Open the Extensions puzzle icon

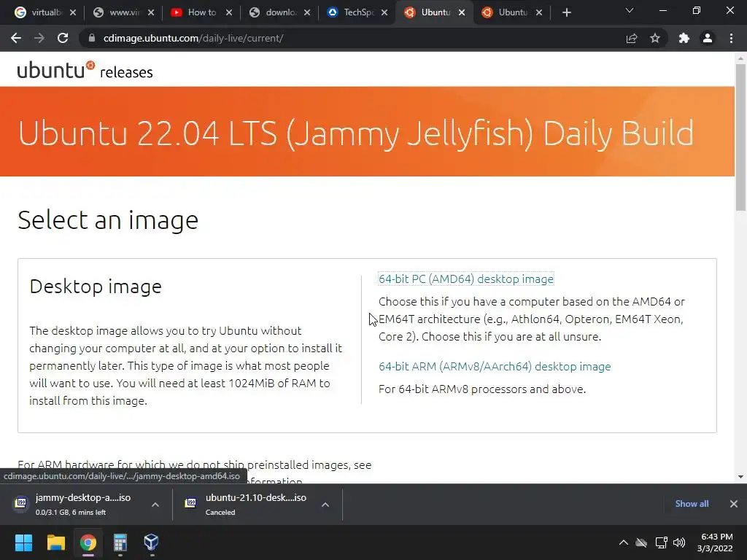[x=684, y=38]
